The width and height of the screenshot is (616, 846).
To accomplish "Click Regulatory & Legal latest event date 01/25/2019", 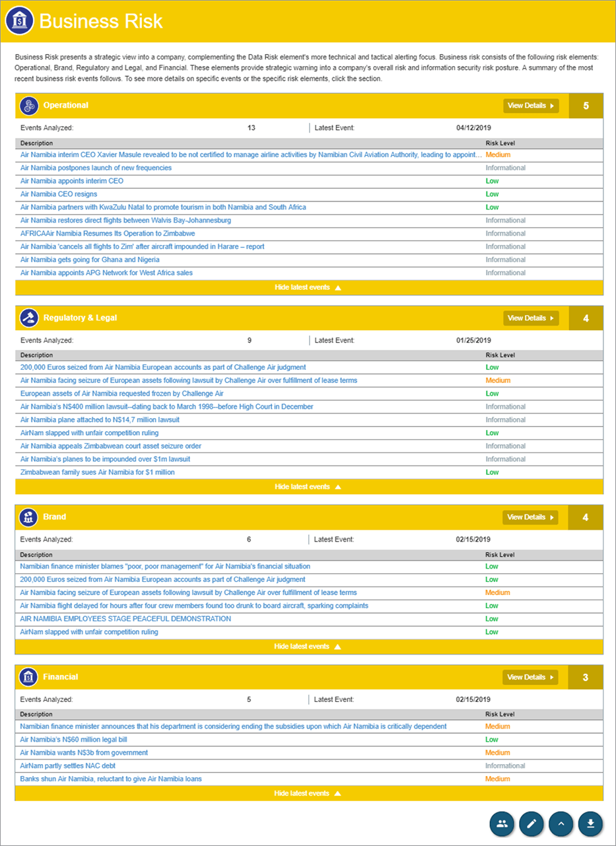I will tap(473, 341).
